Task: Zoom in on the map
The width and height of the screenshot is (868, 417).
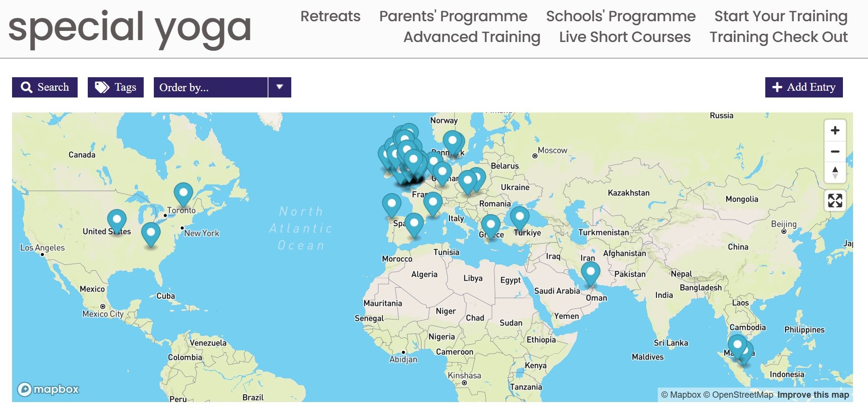Action: coord(835,130)
